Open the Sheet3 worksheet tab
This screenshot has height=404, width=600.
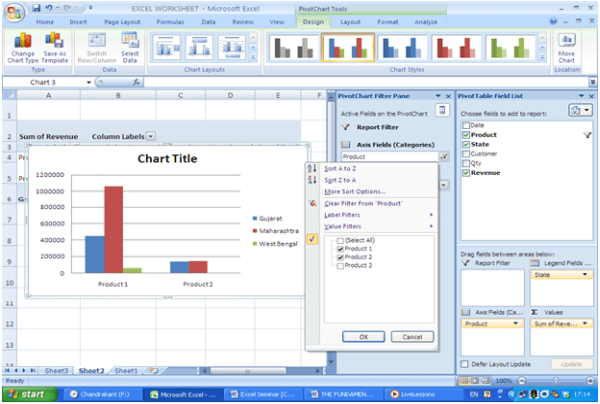pyautogui.click(x=57, y=370)
